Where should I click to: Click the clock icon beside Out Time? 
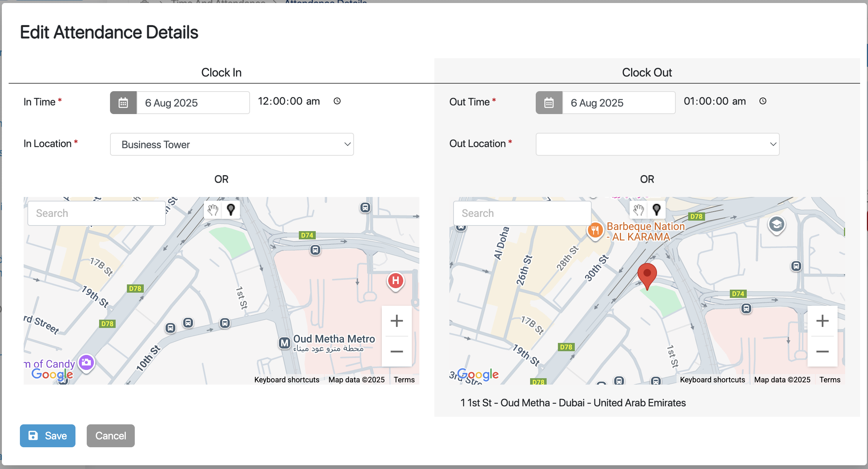[x=763, y=101]
